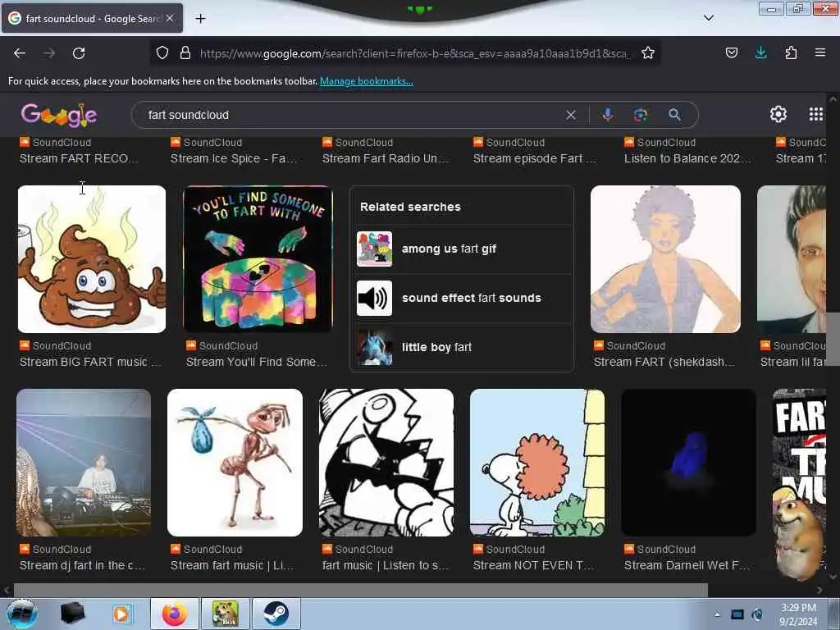Open Stream episode Fart result link

pos(535,158)
